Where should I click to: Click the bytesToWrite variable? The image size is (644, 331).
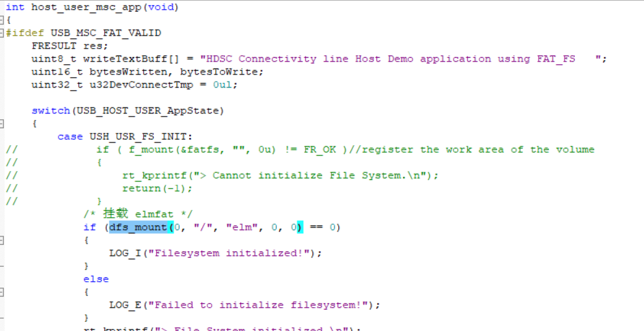tap(218, 71)
